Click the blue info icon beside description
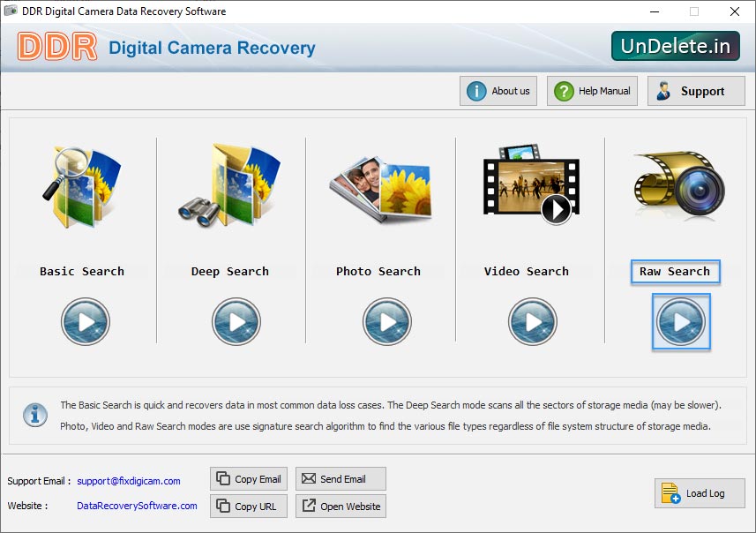Viewport: 756px width, 533px height. coord(35,415)
